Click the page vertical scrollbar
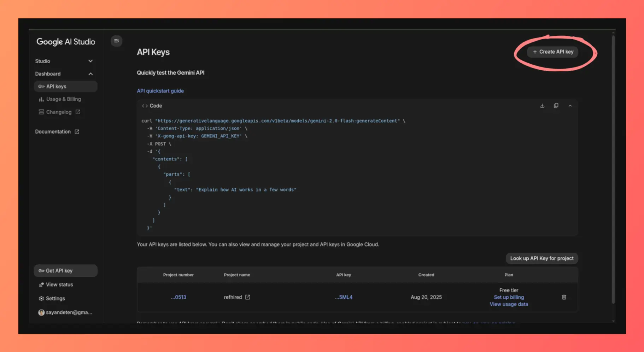644x352 pixels. pyautogui.click(x=613, y=170)
